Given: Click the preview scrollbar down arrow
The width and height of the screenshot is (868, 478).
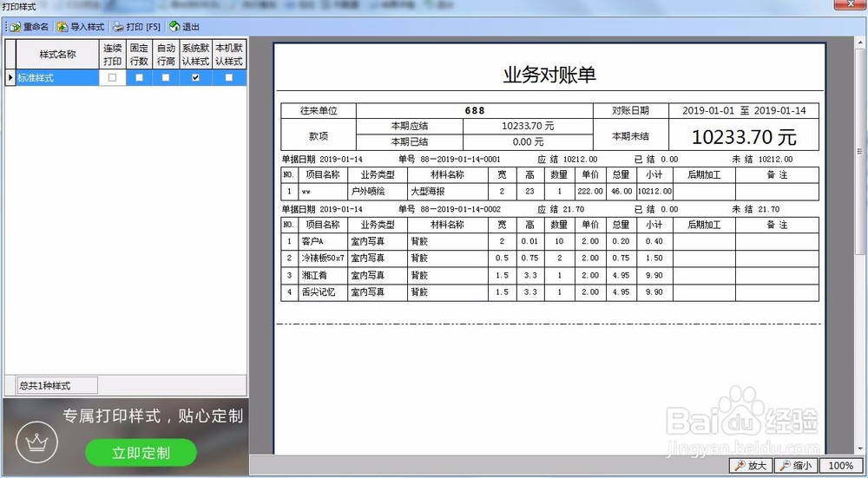Looking at the screenshot, I should point(861,449).
